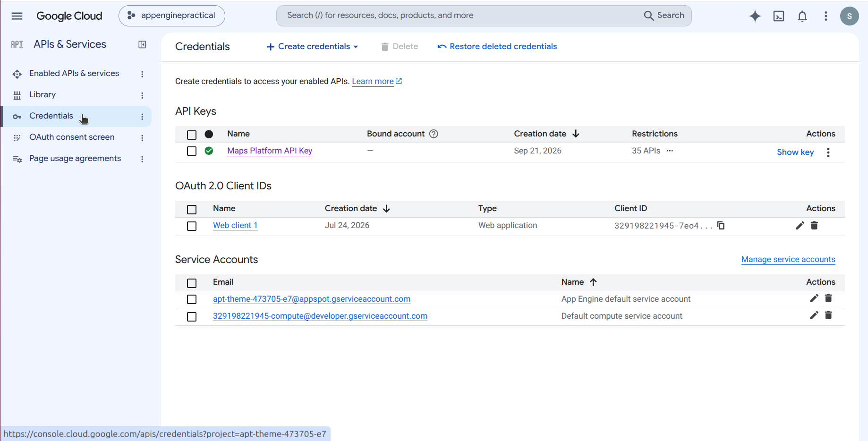Expand the 35 APIs restrictions ellipsis
The height and width of the screenshot is (441, 868).
(670, 151)
